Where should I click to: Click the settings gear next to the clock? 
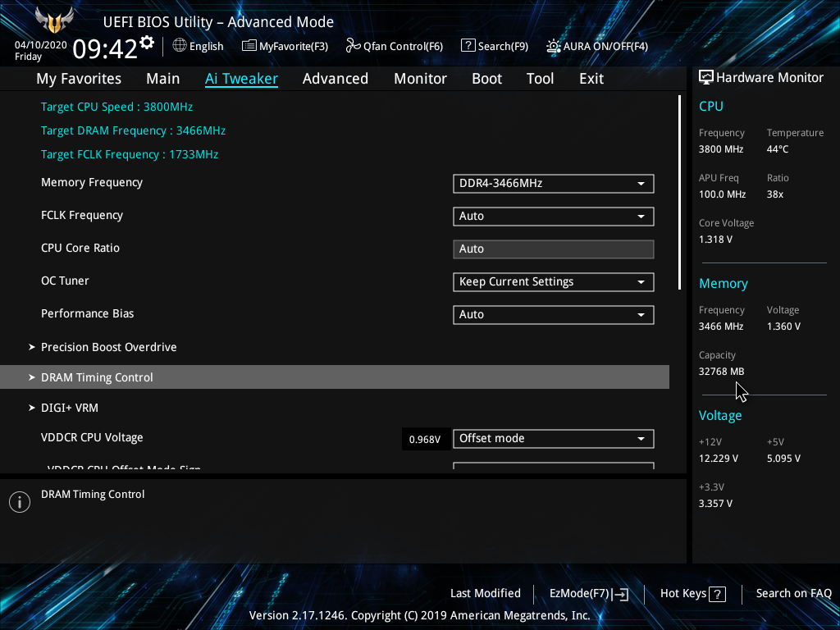tap(147, 43)
